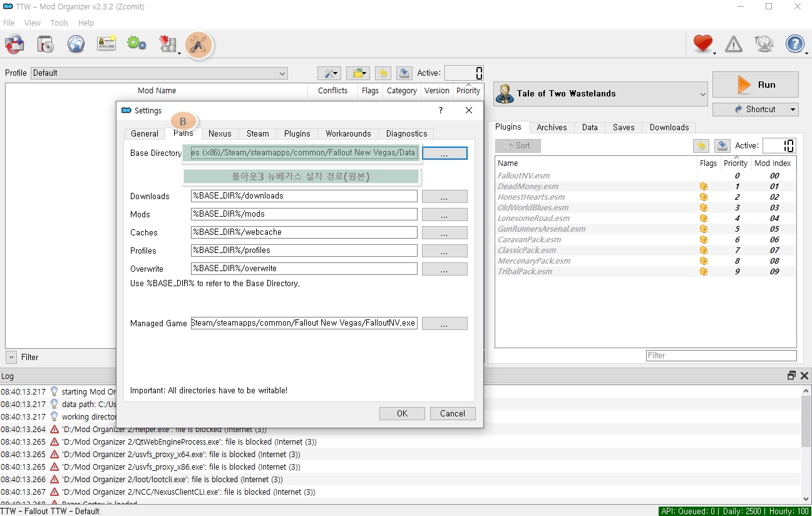The width and height of the screenshot is (812, 516).
Task: Click the Run button
Action: tap(756, 85)
